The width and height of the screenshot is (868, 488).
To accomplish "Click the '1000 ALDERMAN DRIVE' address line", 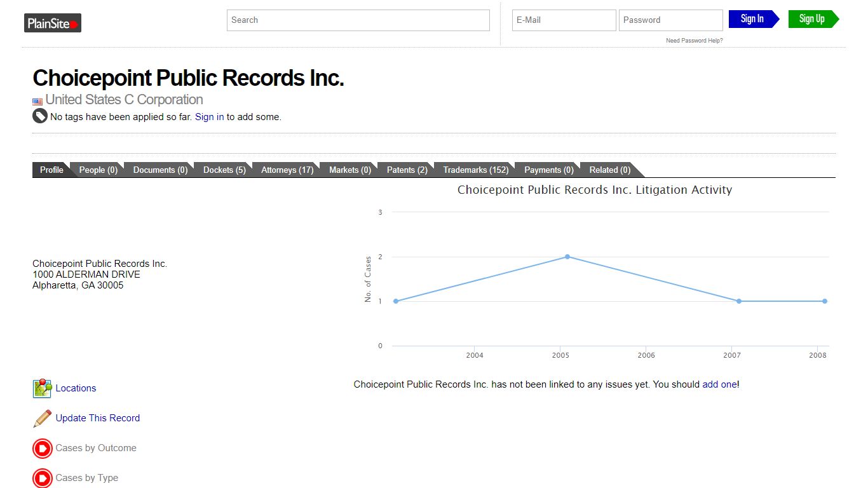I will [x=86, y=274].
